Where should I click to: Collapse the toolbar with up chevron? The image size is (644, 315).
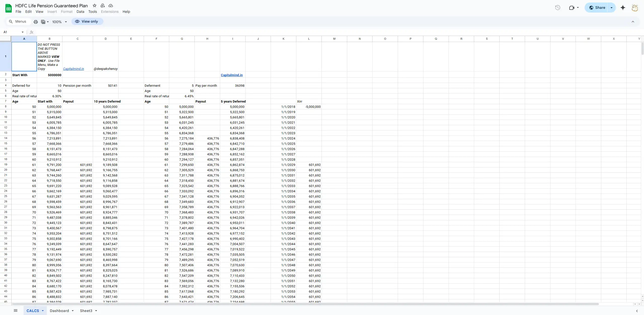[x=633, y=22]
